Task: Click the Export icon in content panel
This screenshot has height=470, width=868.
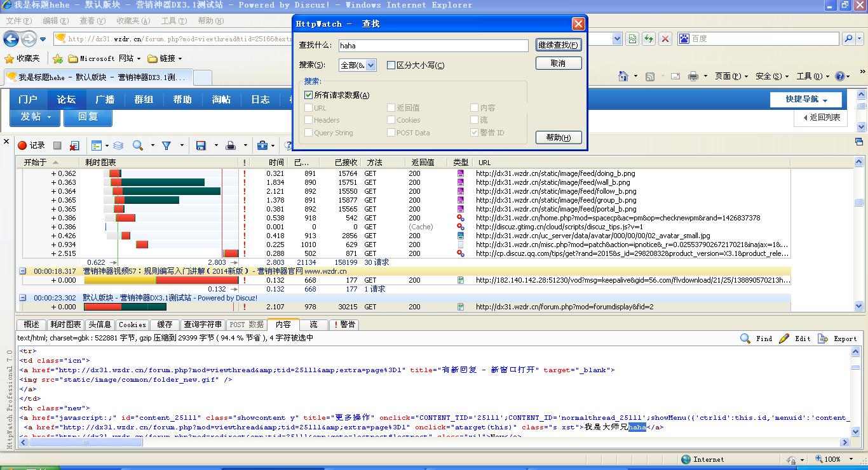Action: tap(837, 339)
